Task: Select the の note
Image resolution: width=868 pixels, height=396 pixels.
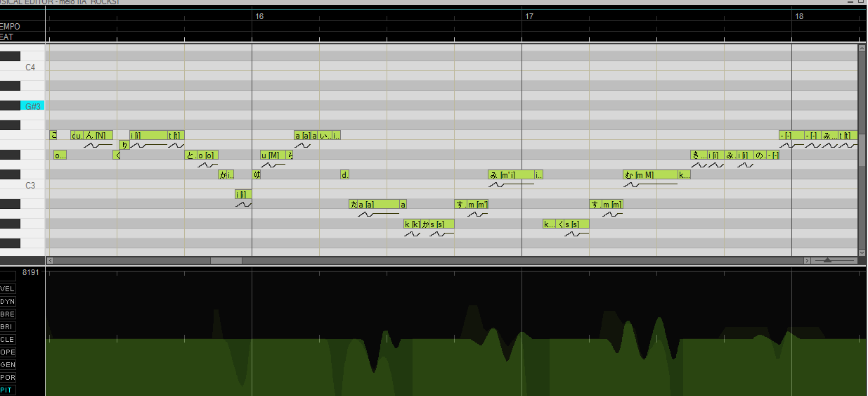Action: pos(760,155)
